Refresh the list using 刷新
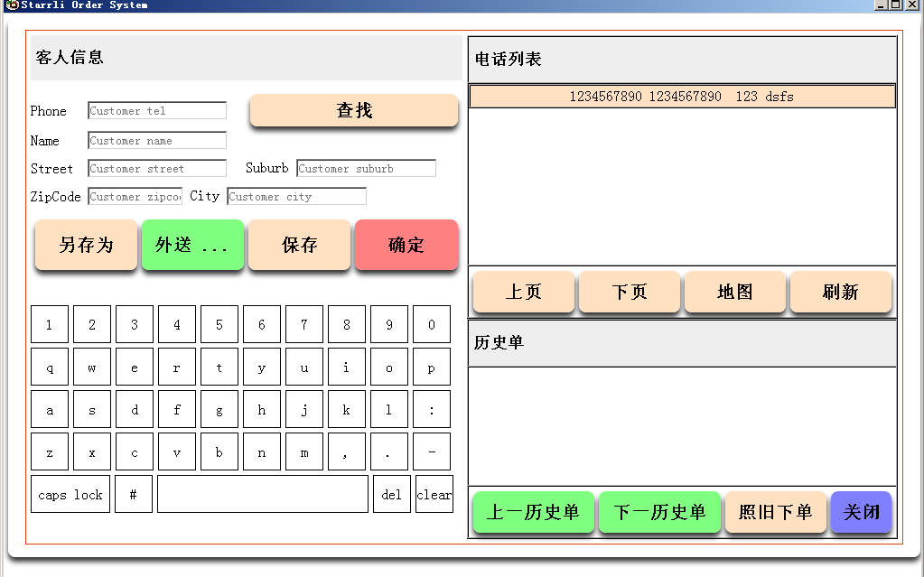This screenshot has width=924, height=577. pos(841,292)
